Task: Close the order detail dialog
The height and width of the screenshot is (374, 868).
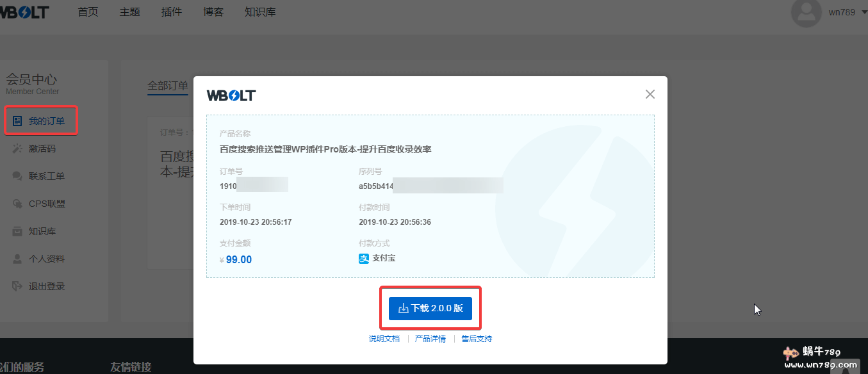Action: coord(650,95)
